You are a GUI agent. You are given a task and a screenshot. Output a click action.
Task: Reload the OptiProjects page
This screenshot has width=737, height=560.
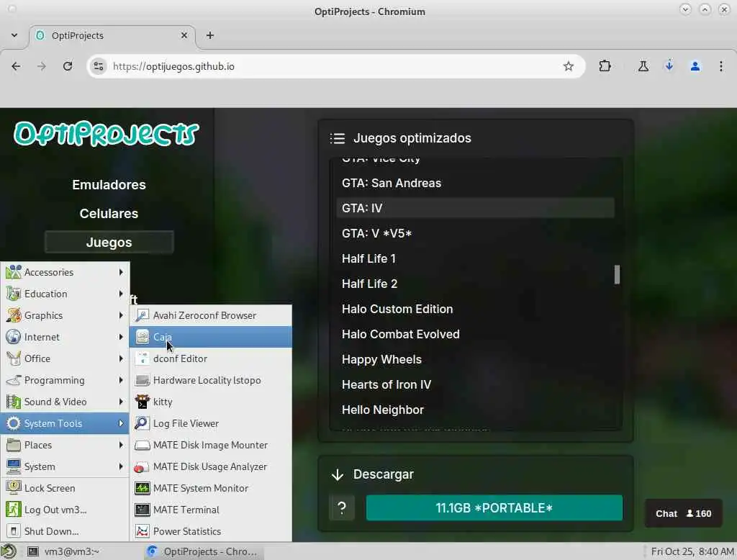point(68,66)
